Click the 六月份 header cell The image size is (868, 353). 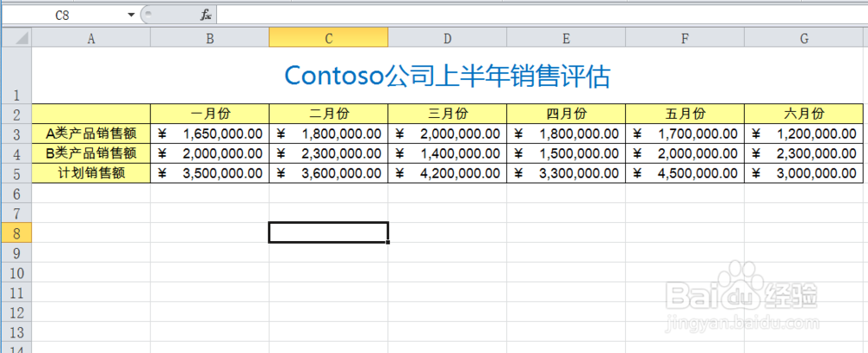804,114
